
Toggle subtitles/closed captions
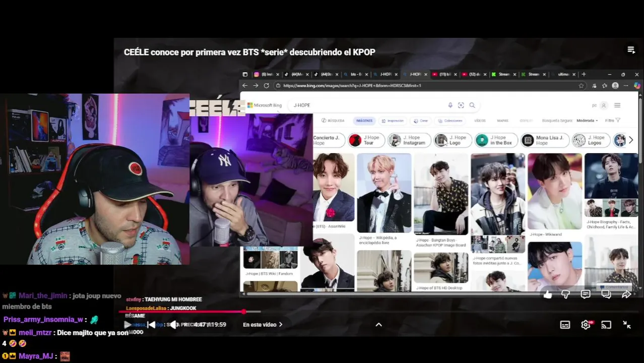(x=565, y=325)
